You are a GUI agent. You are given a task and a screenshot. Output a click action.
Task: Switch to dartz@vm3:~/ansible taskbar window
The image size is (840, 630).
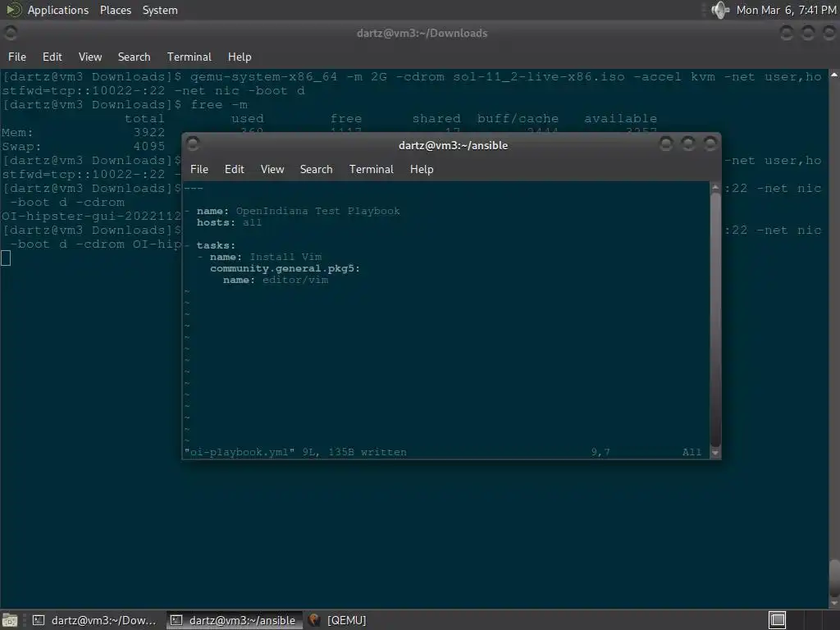pyautogui.click(x=234, y=620)
